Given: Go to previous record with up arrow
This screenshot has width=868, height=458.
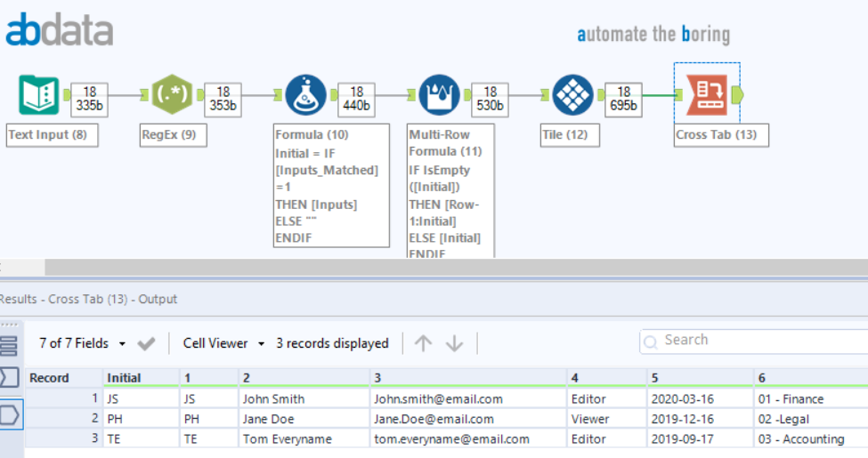Looking at the screenshot, I should tap(424, 343).
